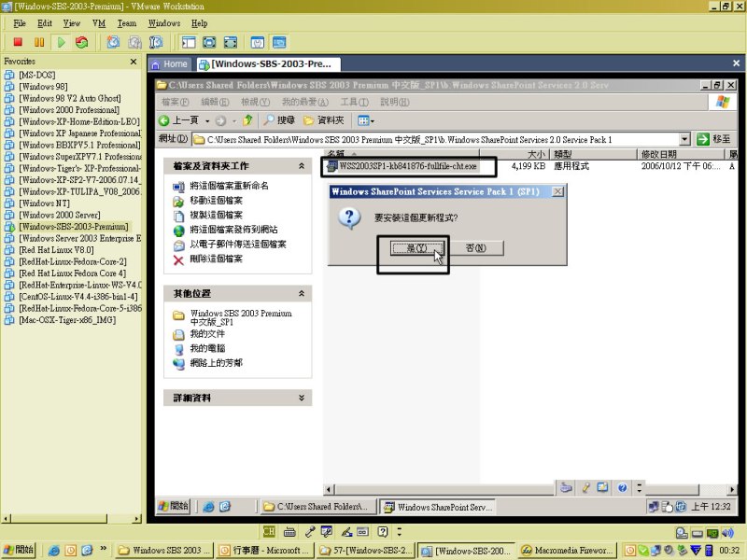This screenshot has width=747, height=560.
Task: Click the 將這個檔案重新命名 link
Action: click(229, 186)
